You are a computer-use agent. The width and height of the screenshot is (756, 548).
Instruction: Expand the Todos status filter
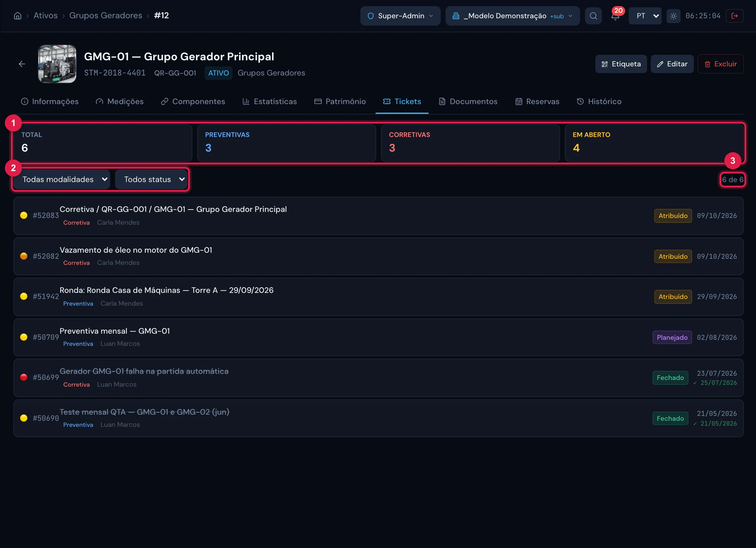click(151, 179)
